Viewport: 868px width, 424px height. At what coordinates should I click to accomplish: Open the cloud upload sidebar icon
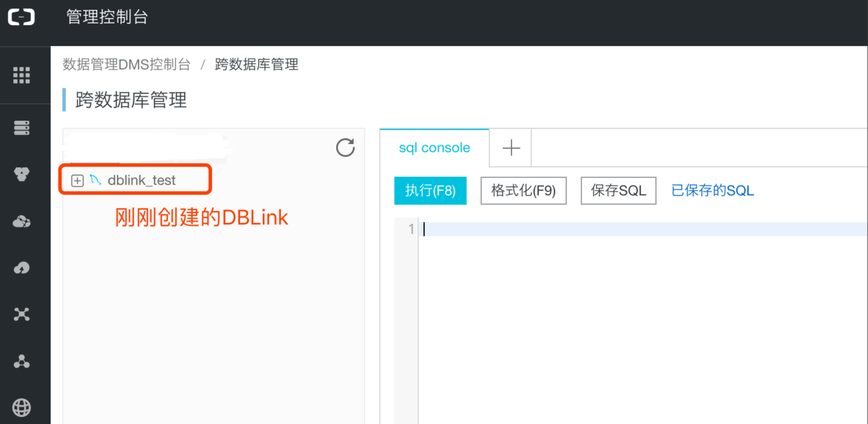pos(22,268)
